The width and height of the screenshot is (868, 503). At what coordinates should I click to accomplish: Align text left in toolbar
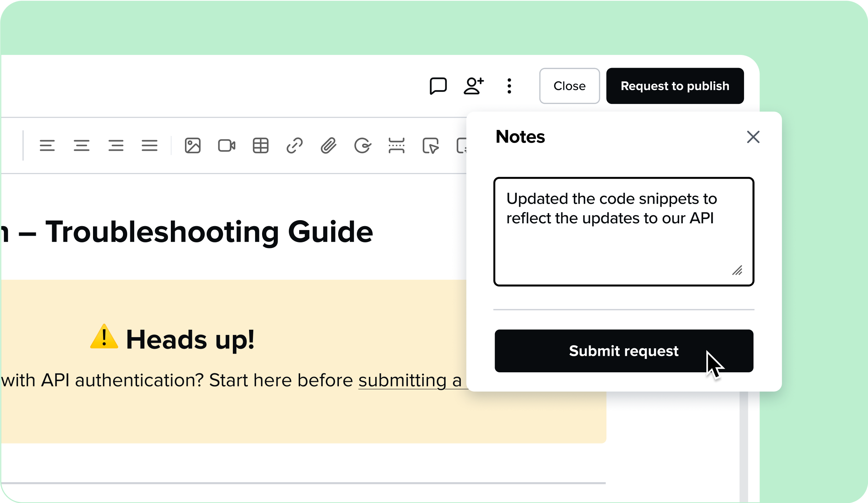pos(47,145)
